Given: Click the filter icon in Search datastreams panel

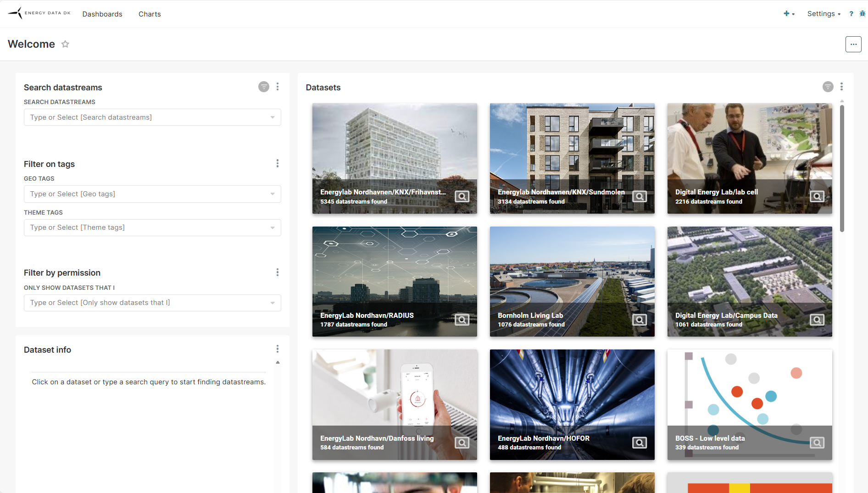Looking at the screenshot, I should pyautogui.click(x=264, y=87).
